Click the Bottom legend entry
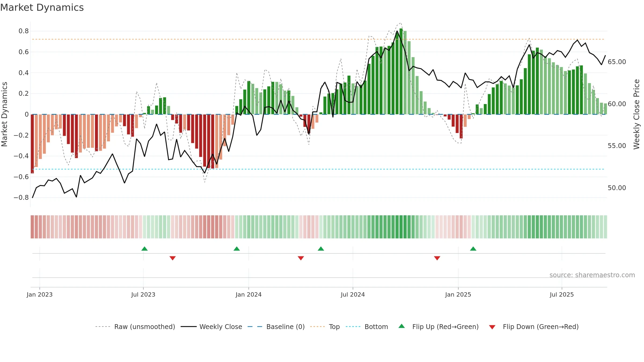Image resolution: width=644 pixels, height=362 pixels. [x=367, y=327]
